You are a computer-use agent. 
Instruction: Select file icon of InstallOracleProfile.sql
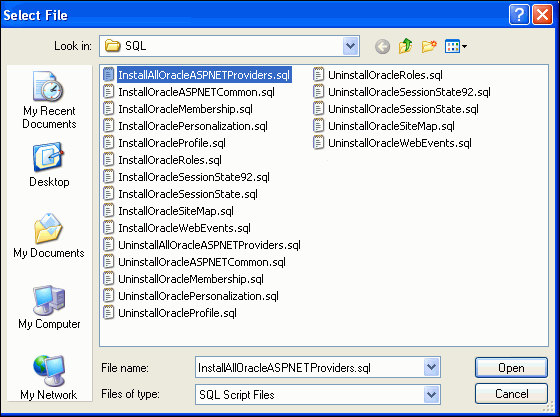[108, 143]
